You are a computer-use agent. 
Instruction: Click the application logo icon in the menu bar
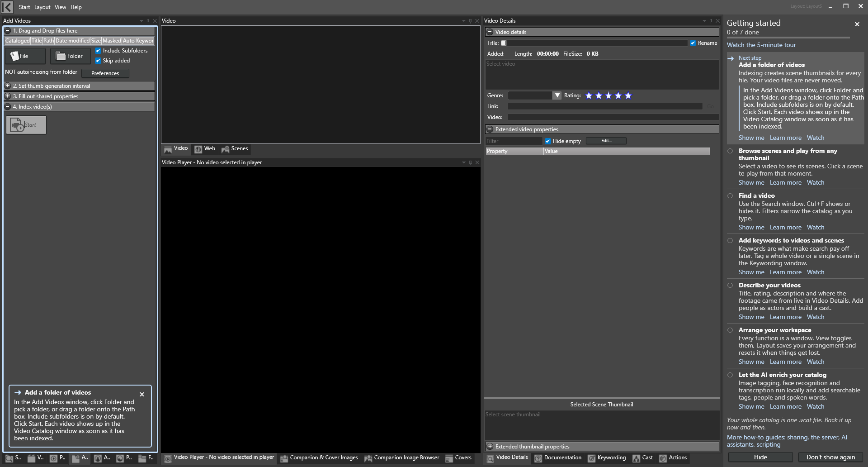tap(8, 7)
